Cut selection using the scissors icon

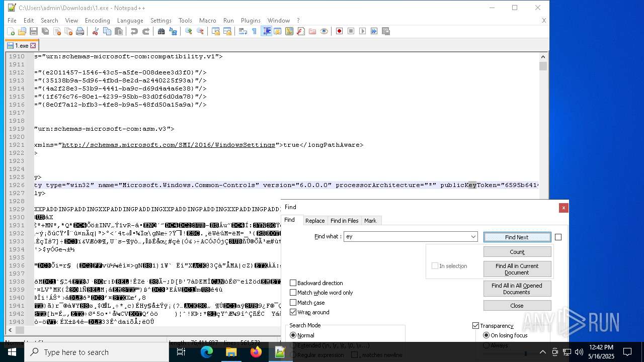[95, 31]
